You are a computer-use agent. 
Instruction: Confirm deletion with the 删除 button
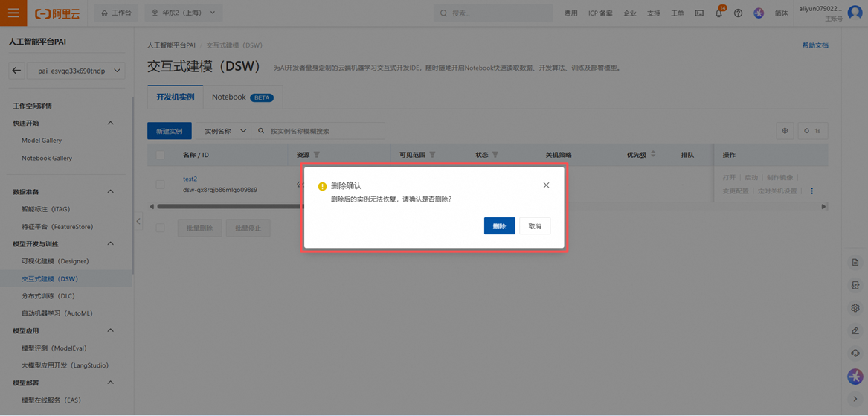[499, 226]
